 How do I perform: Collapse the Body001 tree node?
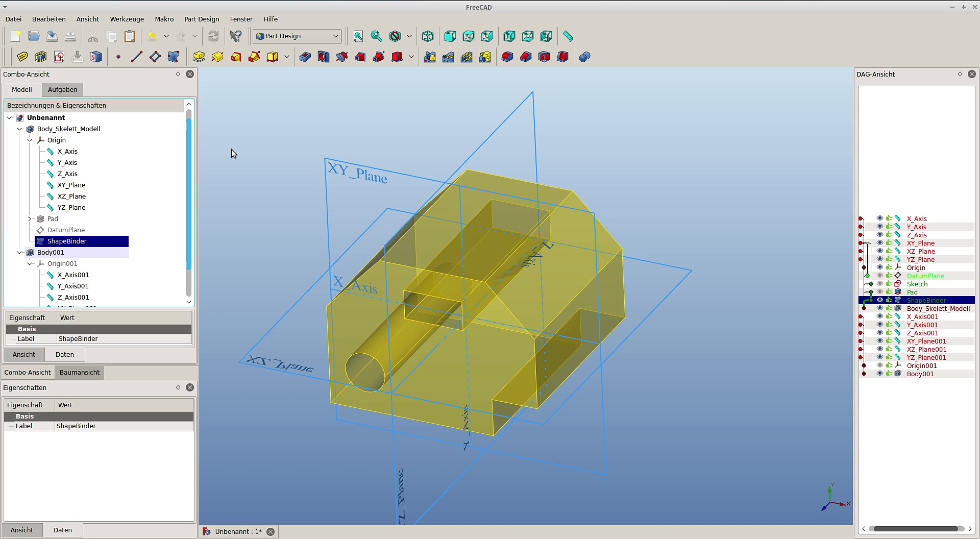[x=19, y=253]
